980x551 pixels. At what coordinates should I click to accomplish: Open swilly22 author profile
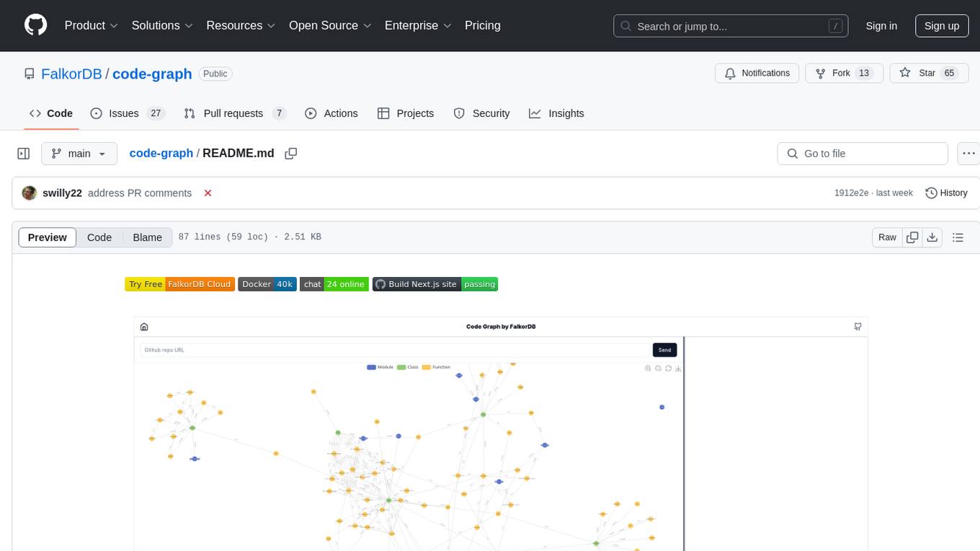(x=62, y=193)
